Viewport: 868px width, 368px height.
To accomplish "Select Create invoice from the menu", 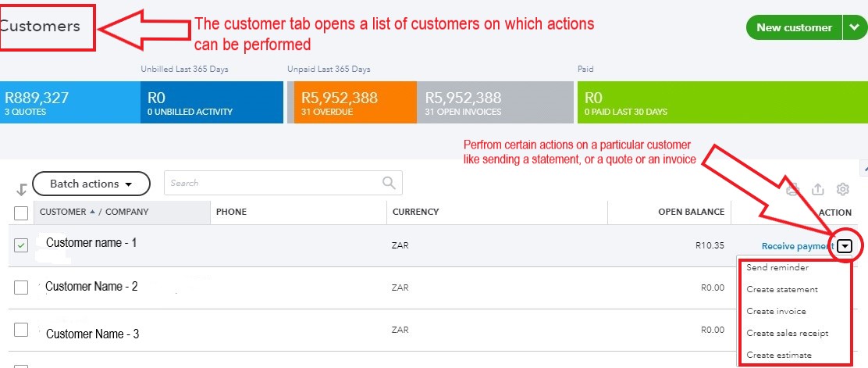I will (x=776, y=311).
